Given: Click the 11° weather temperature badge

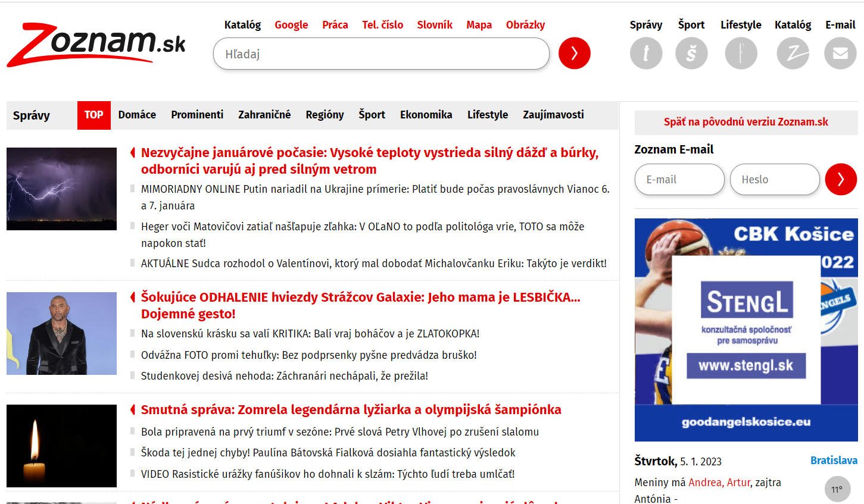Looking at the screenshot, I should click(837, 490).
